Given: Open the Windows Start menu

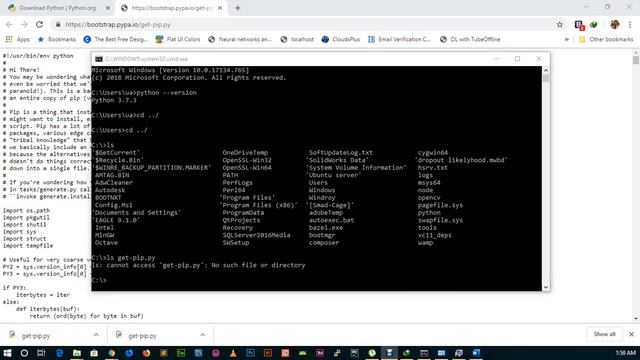Looking at the screenshot, I should (7, 353).
